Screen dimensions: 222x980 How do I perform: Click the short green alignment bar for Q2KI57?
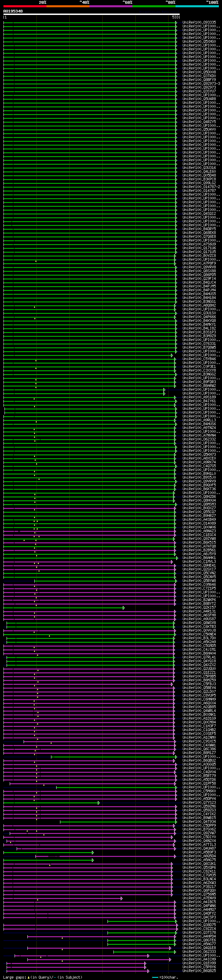point(64,608)
